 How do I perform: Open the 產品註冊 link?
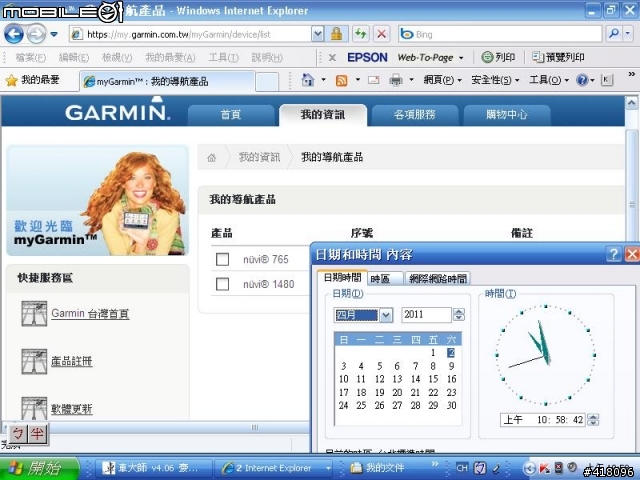click(72, 361)
